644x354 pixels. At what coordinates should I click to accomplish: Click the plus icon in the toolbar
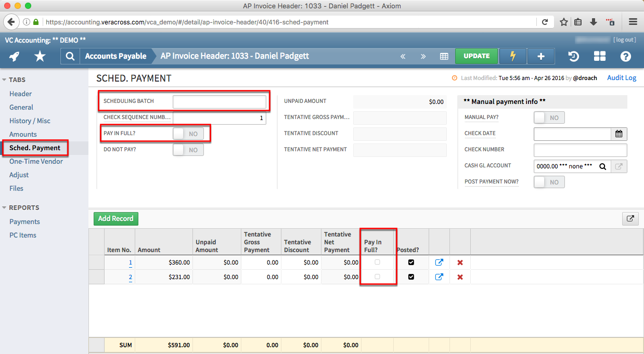pyautogui.click(x=540, y=56)
